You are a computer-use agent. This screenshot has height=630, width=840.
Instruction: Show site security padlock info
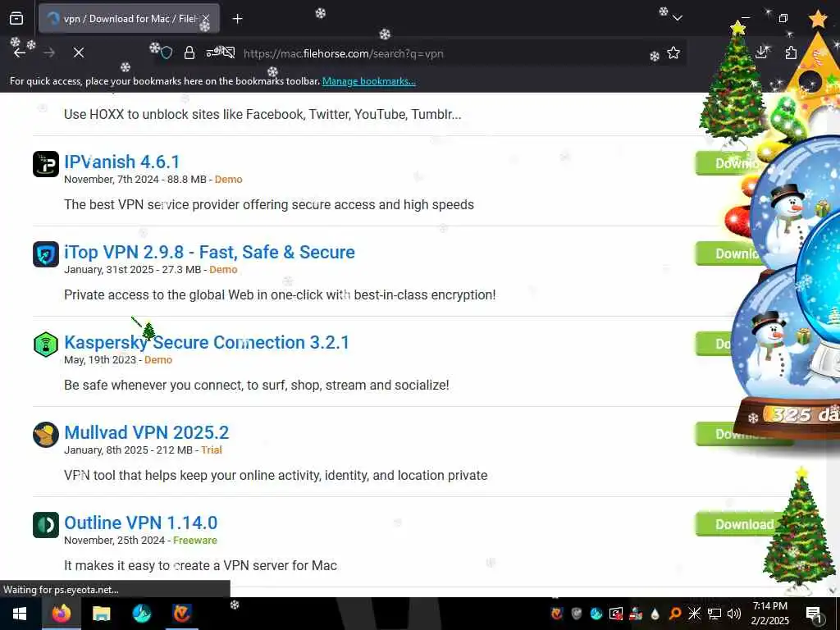[189, 53]
